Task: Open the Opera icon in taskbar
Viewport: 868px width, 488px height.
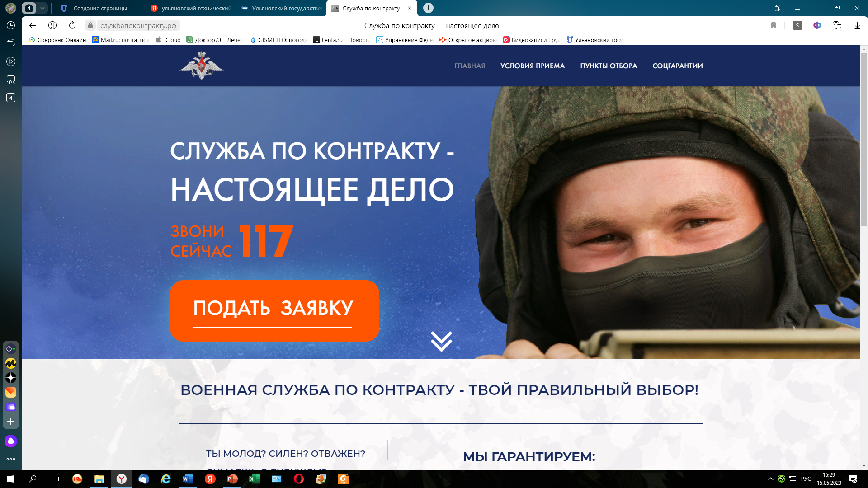Action: (x=299, y=479)
